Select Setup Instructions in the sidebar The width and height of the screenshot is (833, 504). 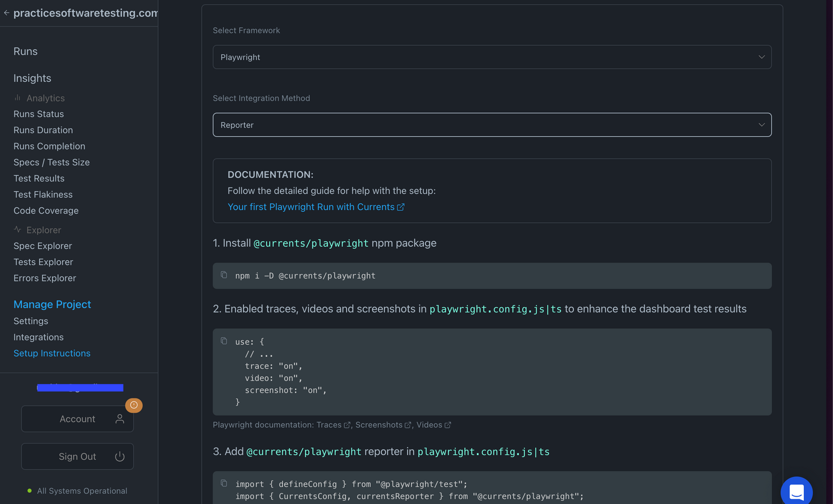pyautogui.click(x=52, y=353)
